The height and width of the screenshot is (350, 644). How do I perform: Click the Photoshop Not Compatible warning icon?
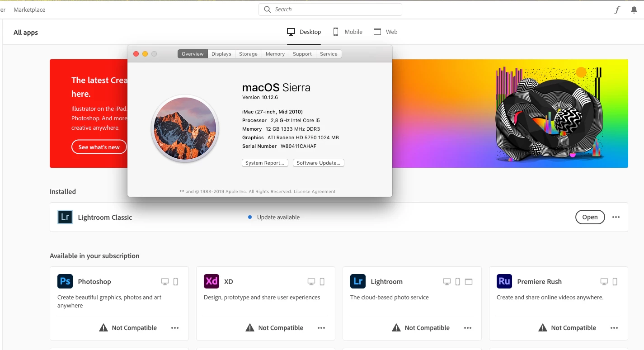[x=103, y=328]
